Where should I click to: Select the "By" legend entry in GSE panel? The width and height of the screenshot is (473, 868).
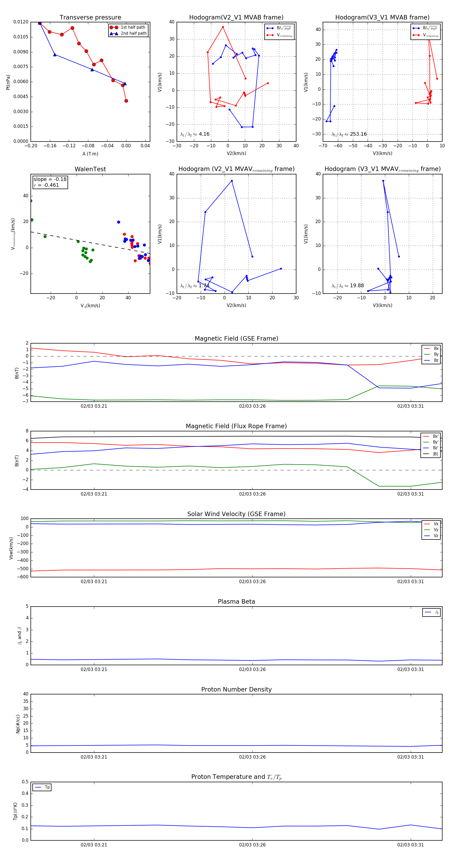tap(431, 354)
